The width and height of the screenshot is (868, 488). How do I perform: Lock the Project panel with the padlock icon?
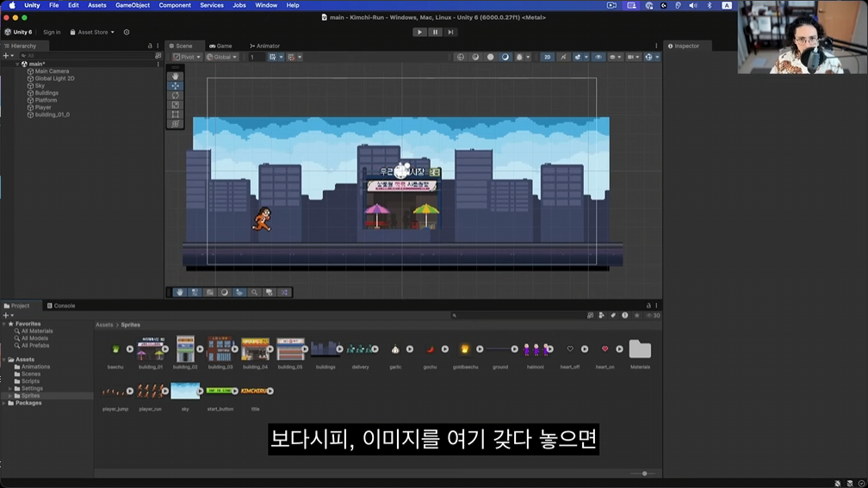point(648,306)
